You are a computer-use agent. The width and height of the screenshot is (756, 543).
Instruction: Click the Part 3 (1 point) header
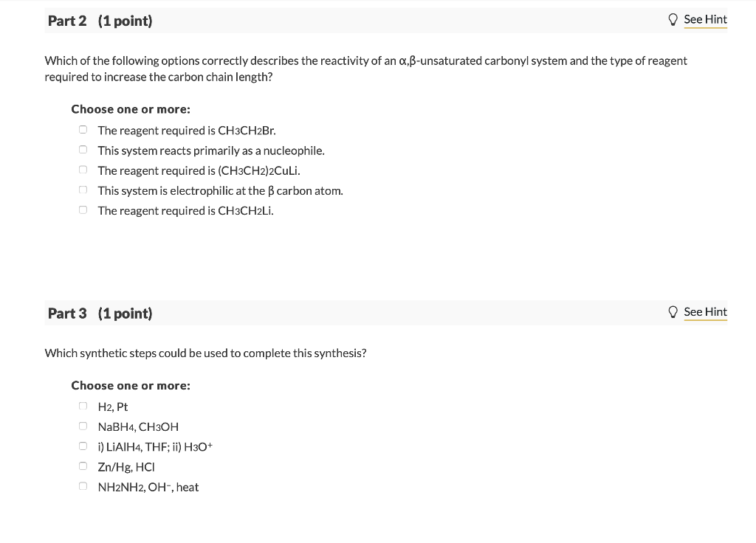coord(100,313)
